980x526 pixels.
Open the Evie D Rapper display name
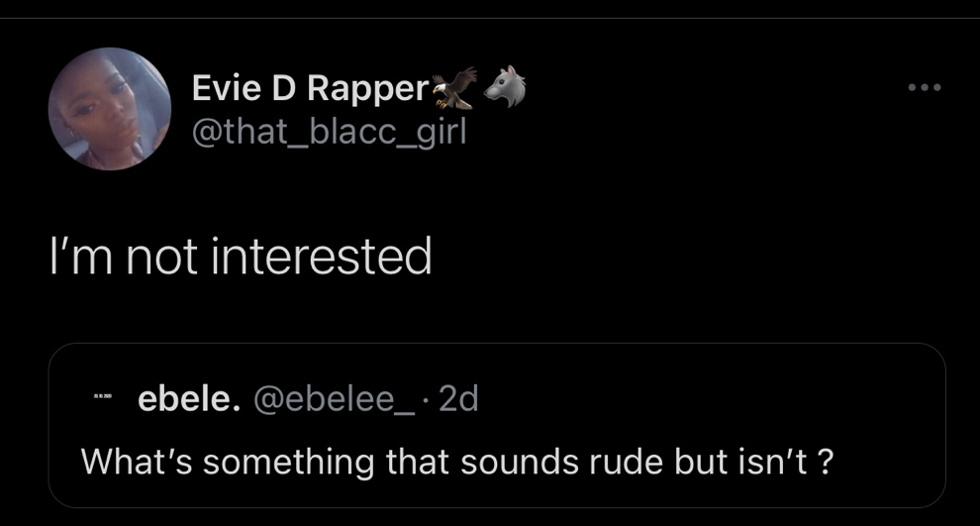tap(309, 89)
